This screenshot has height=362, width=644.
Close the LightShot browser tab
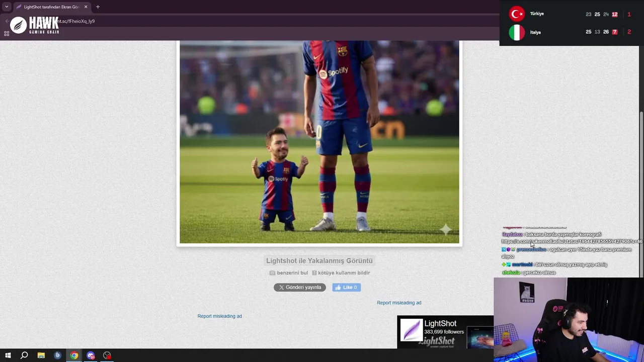pyautogui.click(x=86, y=7)
